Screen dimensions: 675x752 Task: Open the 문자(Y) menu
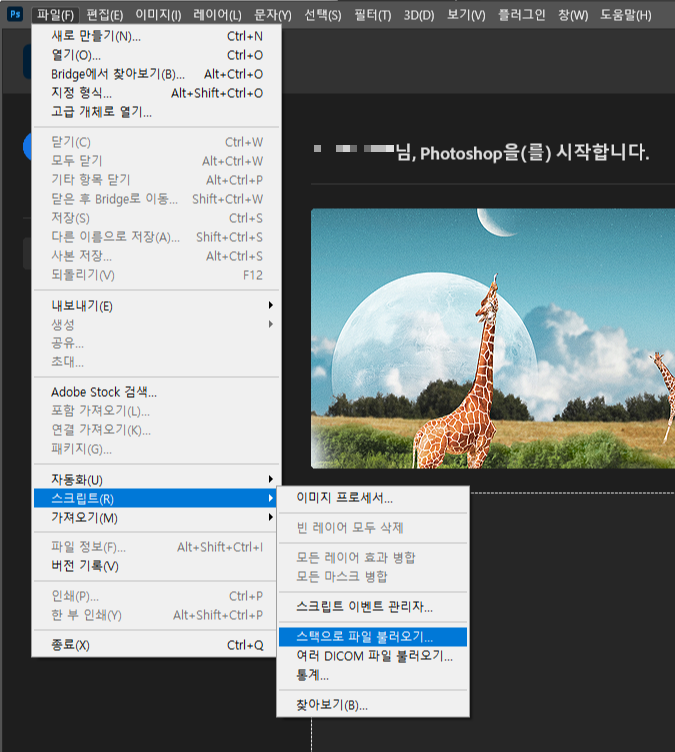[273, 15]
